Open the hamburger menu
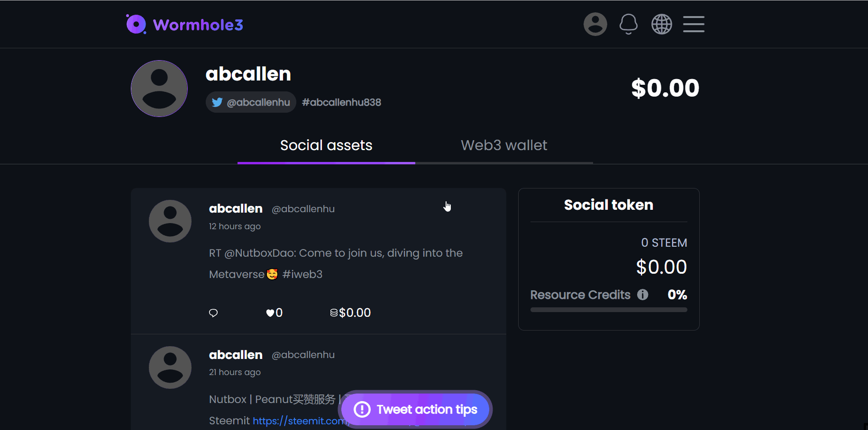The height and width of the screenshot is (430, 868). 694,24
